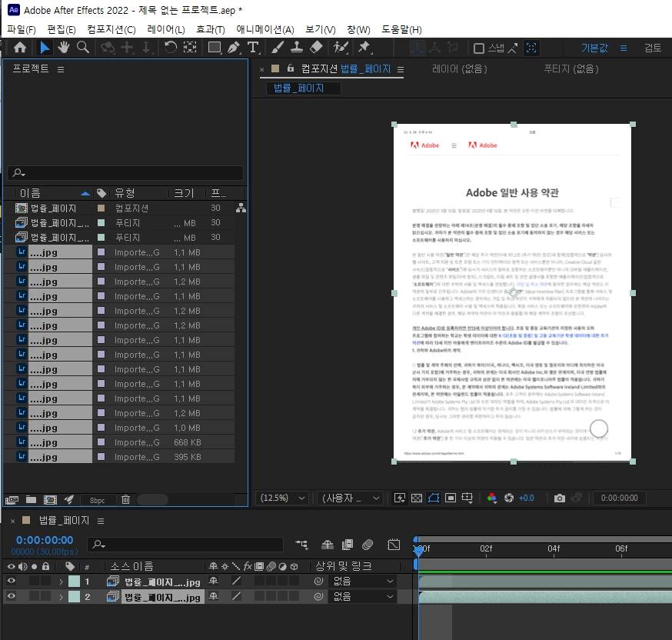Select the Puppet Pin tool
The height and width of the screenshot is (640, 672).
pos(364,47)
